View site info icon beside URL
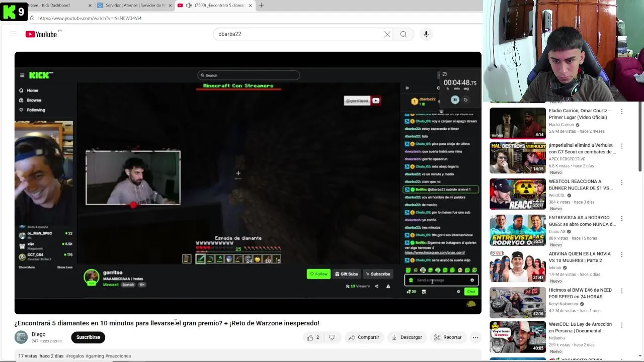644x362 pixels. pyautogui.click(x=32, y=18)
